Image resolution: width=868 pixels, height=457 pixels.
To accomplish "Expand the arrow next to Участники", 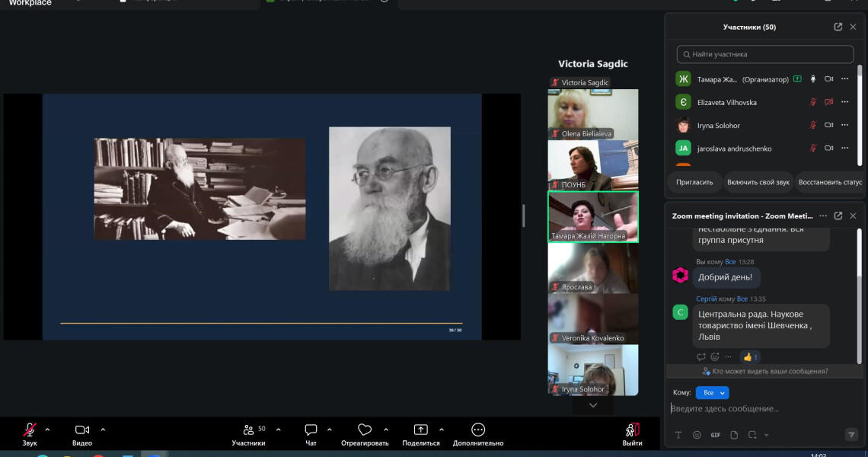I will [x=279, y=430].
